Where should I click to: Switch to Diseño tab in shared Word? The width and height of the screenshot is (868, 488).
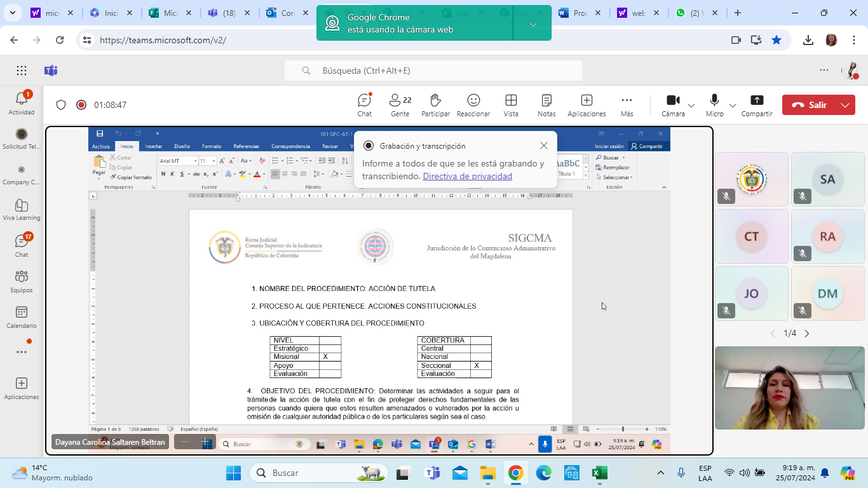click(x=182, y=146)
